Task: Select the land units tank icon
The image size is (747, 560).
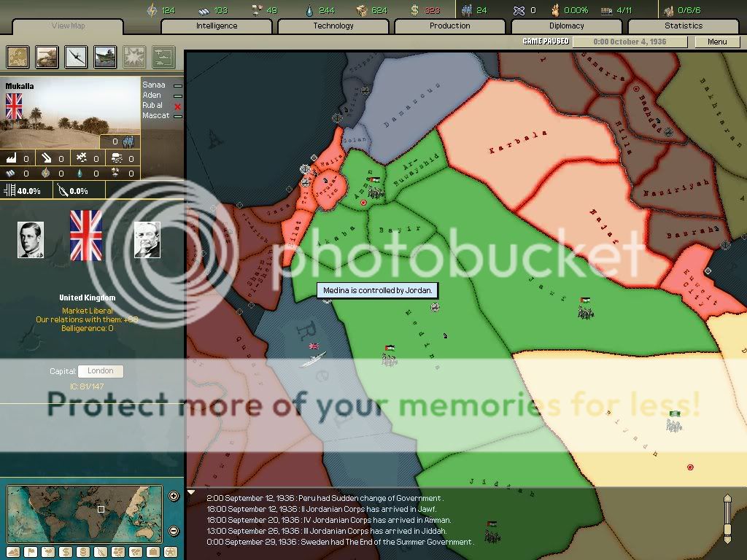Action: click(47, 57)
